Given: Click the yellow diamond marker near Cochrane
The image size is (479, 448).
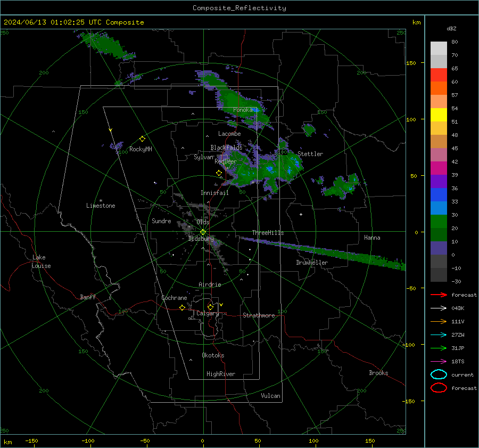Looking at the screenshot, I should 183,307.
